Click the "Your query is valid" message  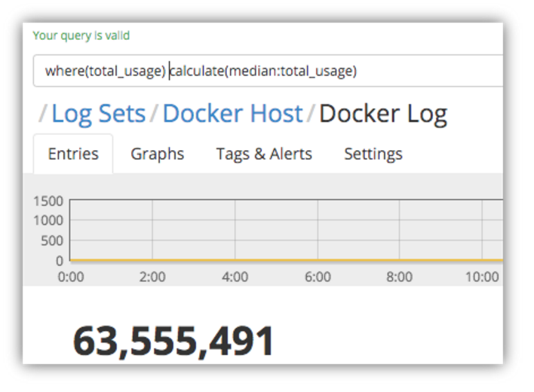pos(81,35)
